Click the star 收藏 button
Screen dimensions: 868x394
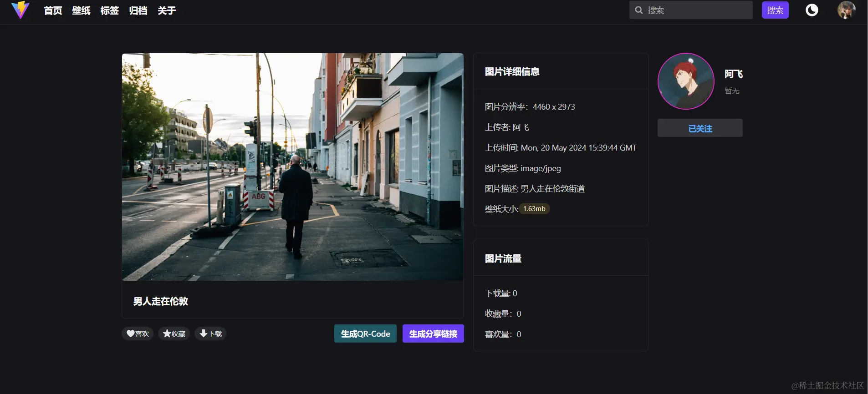174,333
